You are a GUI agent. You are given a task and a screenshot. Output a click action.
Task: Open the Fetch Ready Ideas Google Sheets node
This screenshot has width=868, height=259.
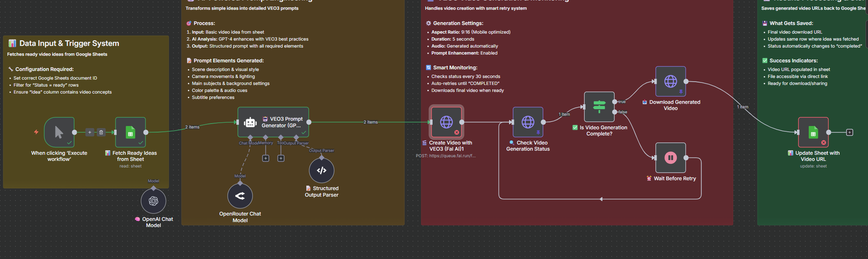[130, 132]
